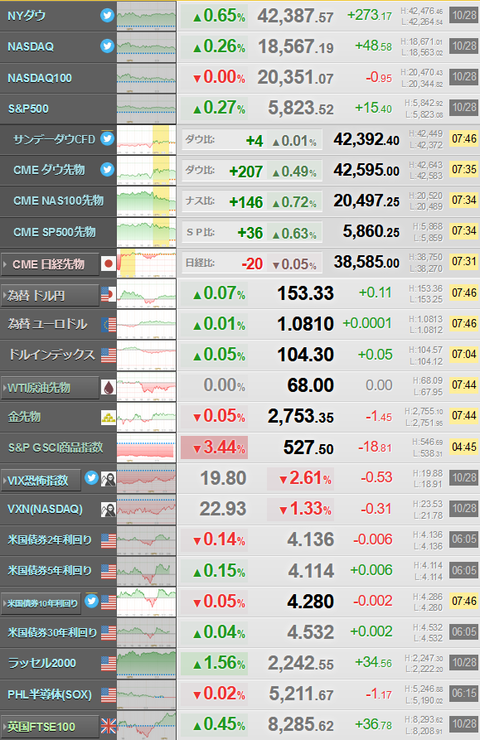
Task: Click the Twitter icon beside NASDAQ
Action: coord(108,46)
